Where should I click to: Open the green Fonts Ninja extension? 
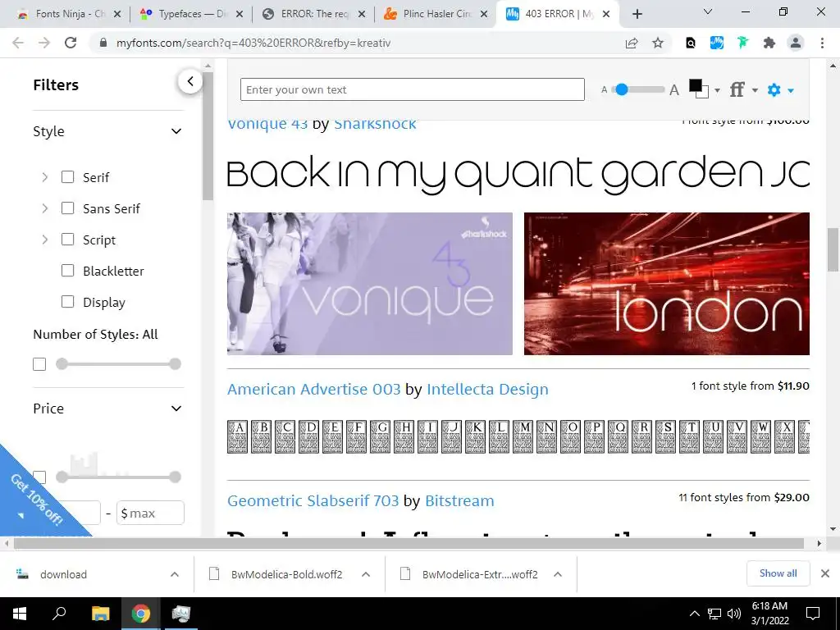point(742,43)
